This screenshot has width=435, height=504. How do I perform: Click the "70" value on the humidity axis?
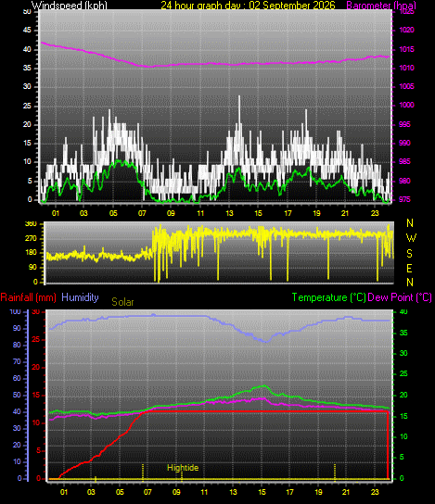(x=17, y=362)
